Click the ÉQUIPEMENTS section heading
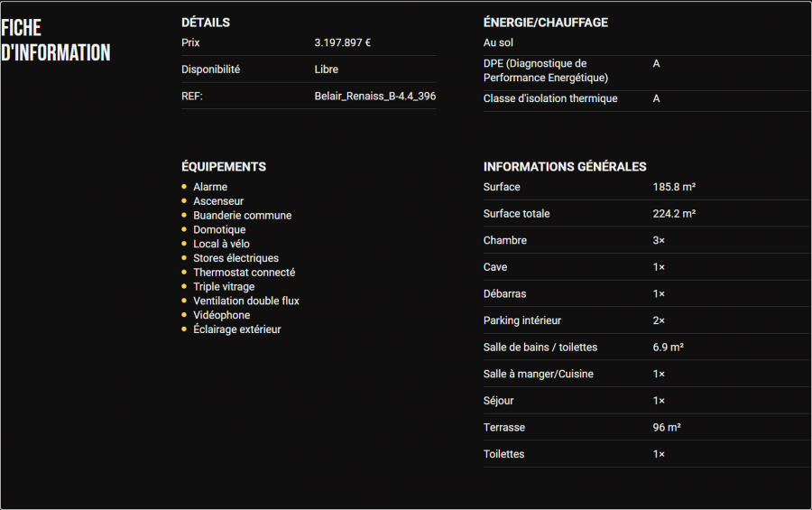The image size is (812, 510). [x=224, y=167]
